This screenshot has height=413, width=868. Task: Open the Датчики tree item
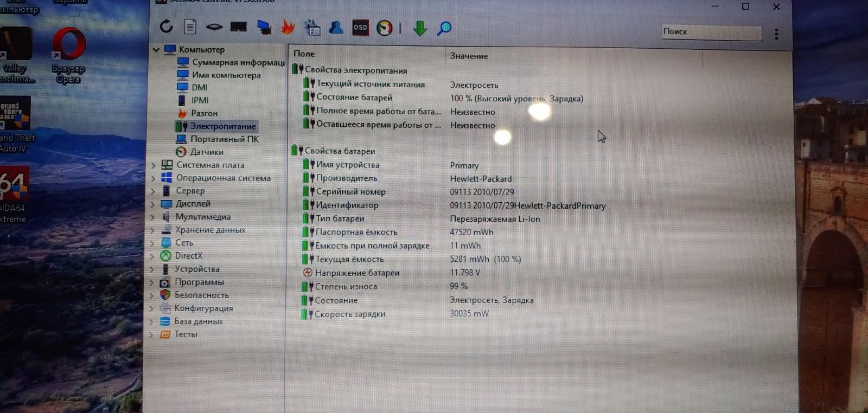click(199, 152)
